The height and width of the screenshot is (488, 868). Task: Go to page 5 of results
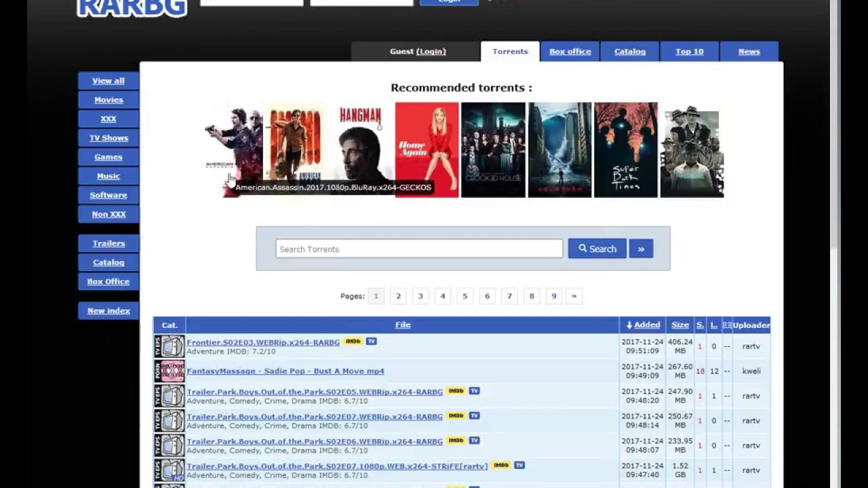(x=465, y=296)
